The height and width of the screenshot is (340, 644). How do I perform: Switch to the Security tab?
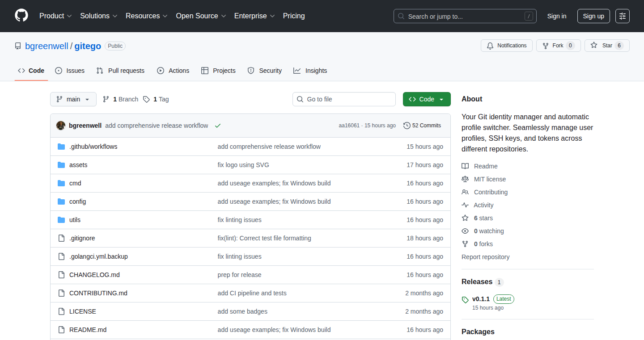(265, 71)
